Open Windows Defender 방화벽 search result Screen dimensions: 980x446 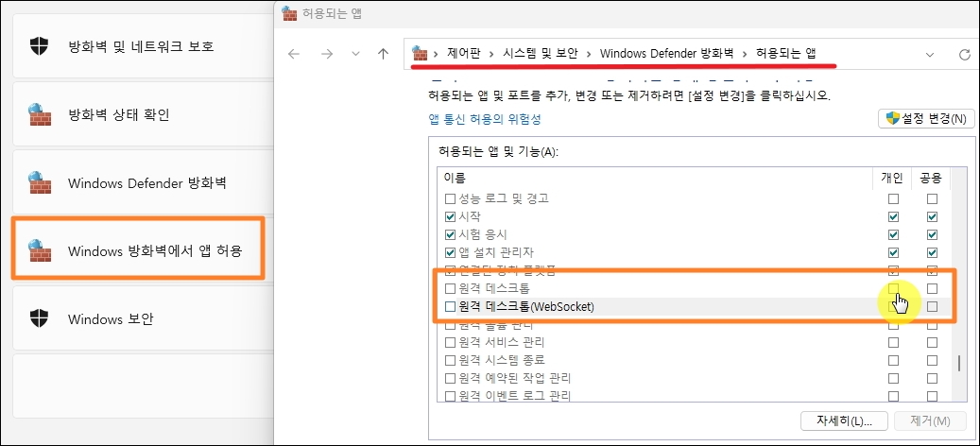[x=143, y=183]
